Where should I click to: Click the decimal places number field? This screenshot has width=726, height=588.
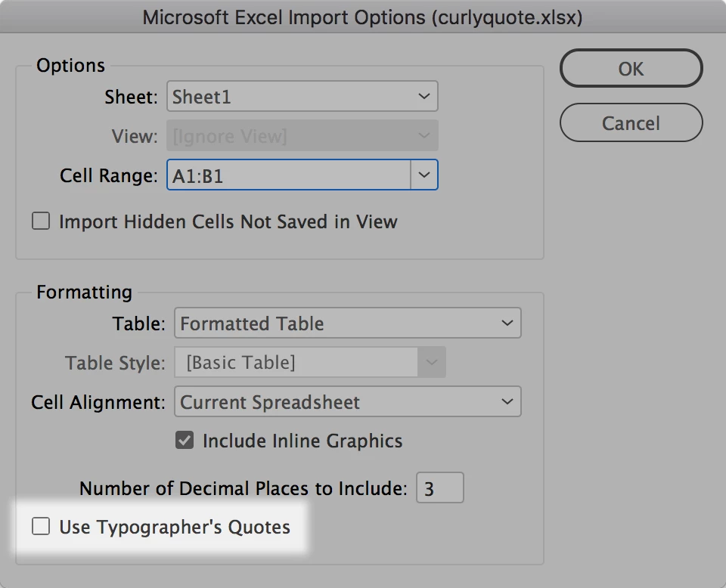(439, 489)
